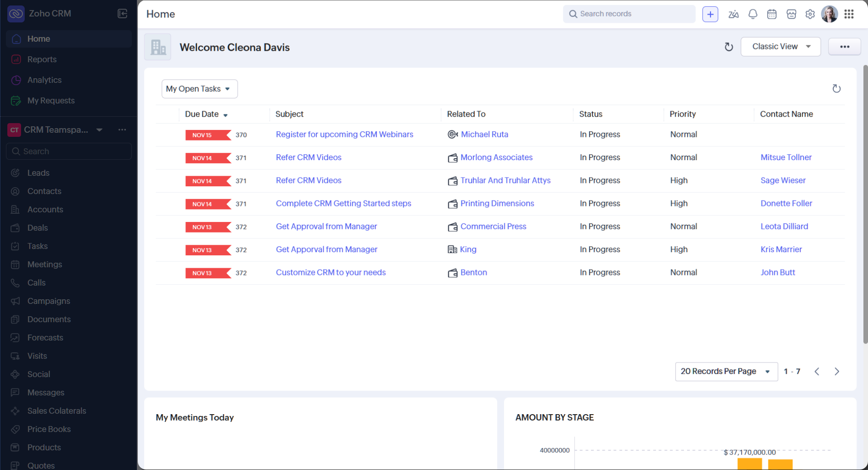The width and height of the screenshot is (868, 470).
Task: Open the Complete CRM Getting Started steps task
Action: click(x=343, y=204)
